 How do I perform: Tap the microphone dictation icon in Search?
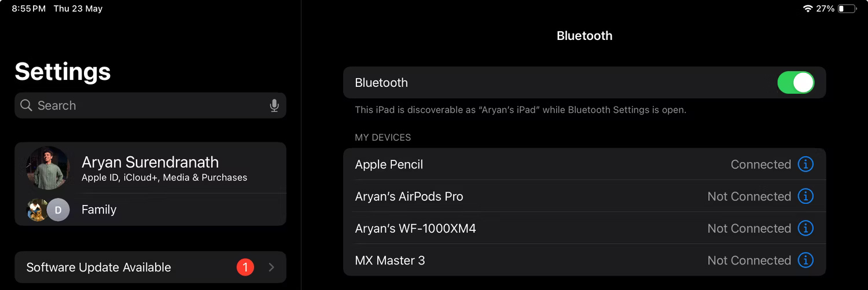[x=274, y=105]
